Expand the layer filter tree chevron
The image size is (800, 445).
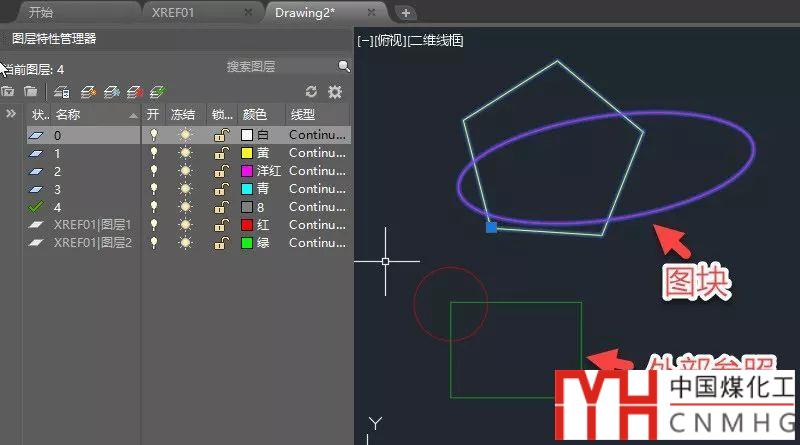(11, 114)
